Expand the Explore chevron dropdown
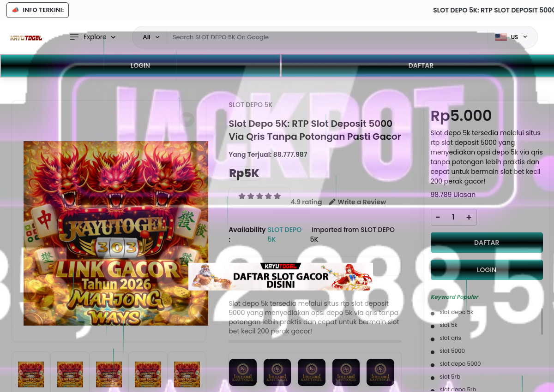 (113, 37)
